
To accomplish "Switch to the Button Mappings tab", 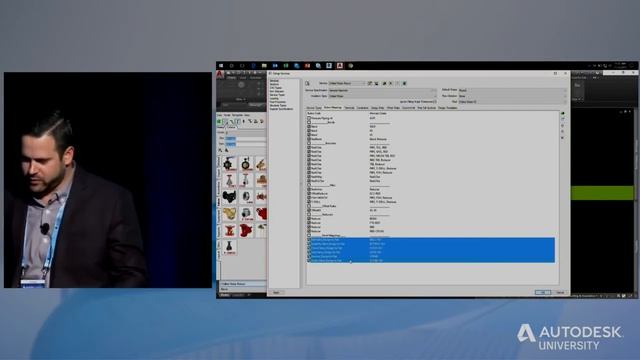I will 333,108.
